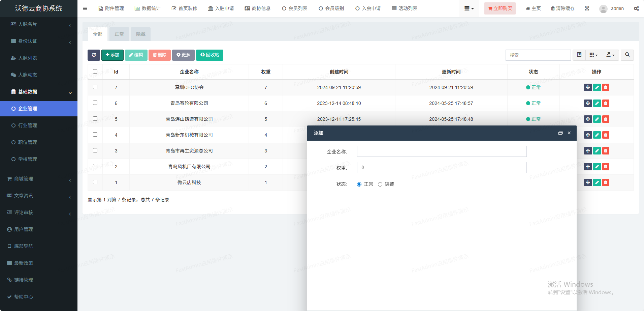644x311 pixels.
Task: Click the 立即购买 button
Action: [500, 8]
